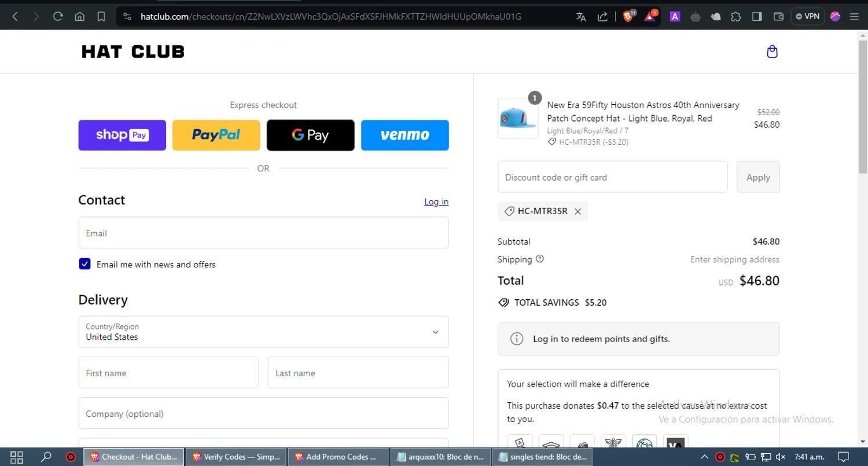Open Windows Start button
868x466 pixels.
pyautogui.click(x=17, y=457)
